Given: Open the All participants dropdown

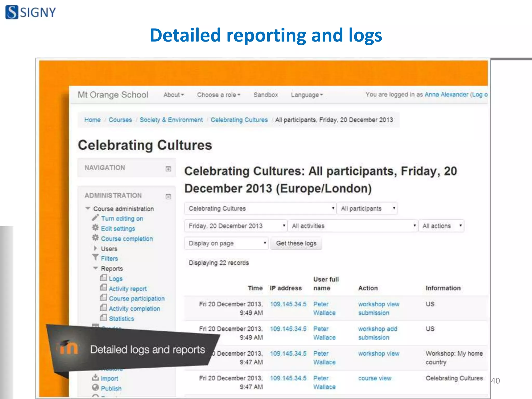Looking at the screenshot, I should [367, 209].
